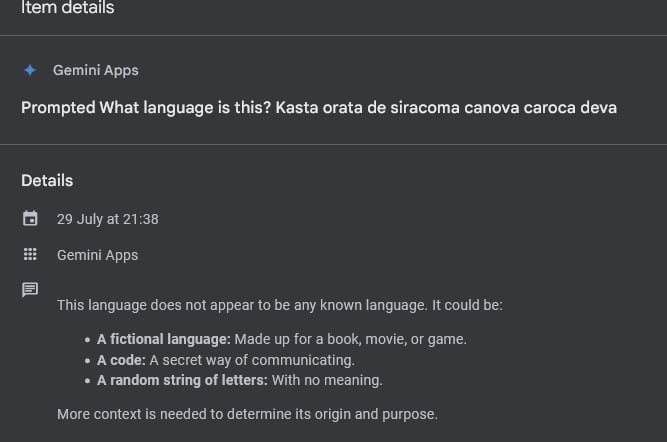Click the prompted question text
The height and width of the screenshot is (442, 667).
[x=318, y=108]
